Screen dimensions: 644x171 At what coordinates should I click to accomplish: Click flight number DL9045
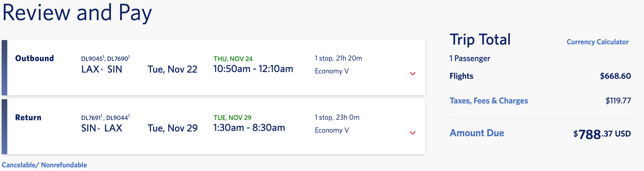coord(92,59)
